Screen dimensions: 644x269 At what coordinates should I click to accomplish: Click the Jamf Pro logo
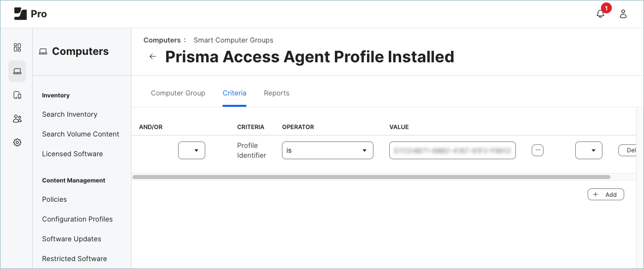(x=30, y=14)
